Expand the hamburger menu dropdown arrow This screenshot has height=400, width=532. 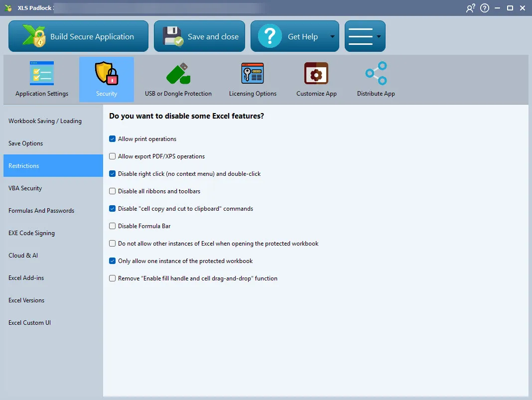pyautogui.click(x=379, y=36)
